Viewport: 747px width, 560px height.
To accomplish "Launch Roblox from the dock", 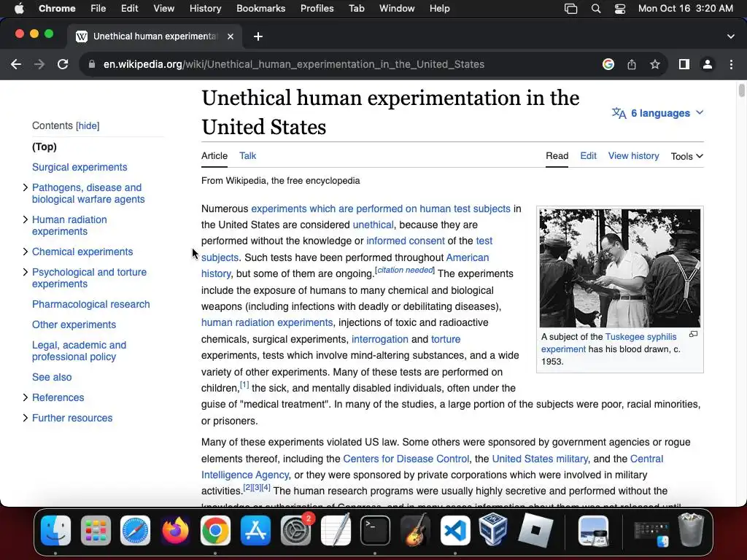I will click(535, 530).
